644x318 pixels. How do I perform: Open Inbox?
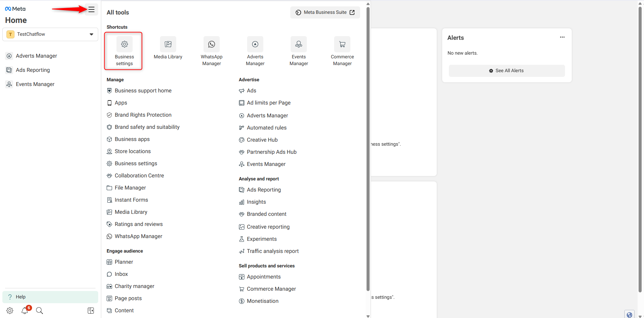point(117,274)
